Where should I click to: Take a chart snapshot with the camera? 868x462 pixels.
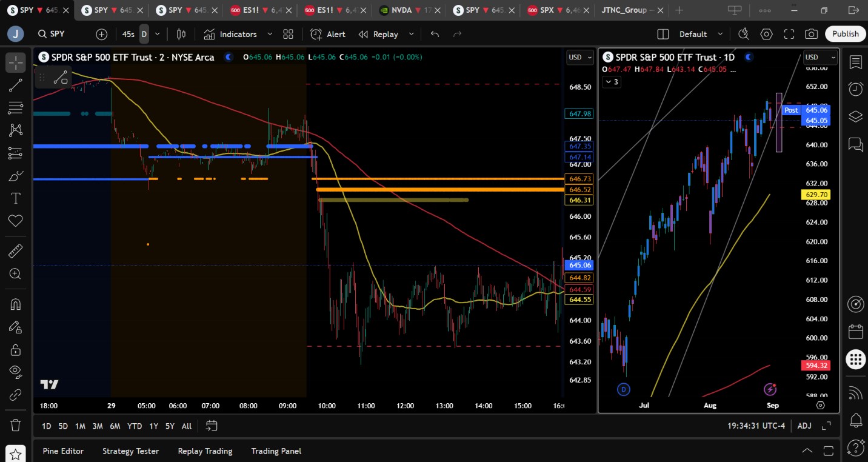[x=811, y=35]
